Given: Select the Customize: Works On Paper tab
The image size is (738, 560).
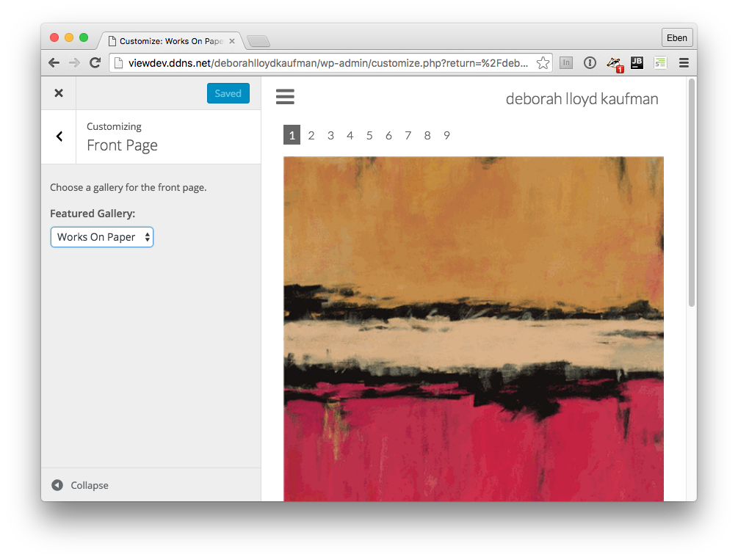Looking at the screenshot, I should [169, 41].
